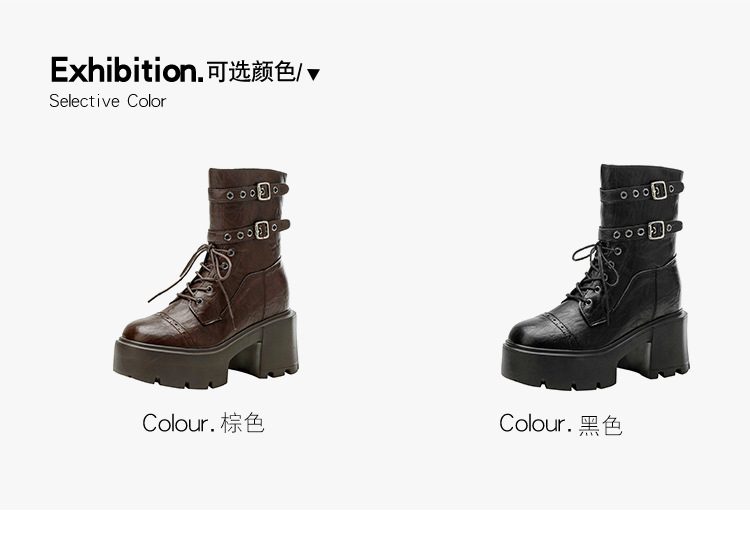The height and width of the screenshot is (533, 750).
Task: Click the black boot's laces
Action: (x=593, y=278)
